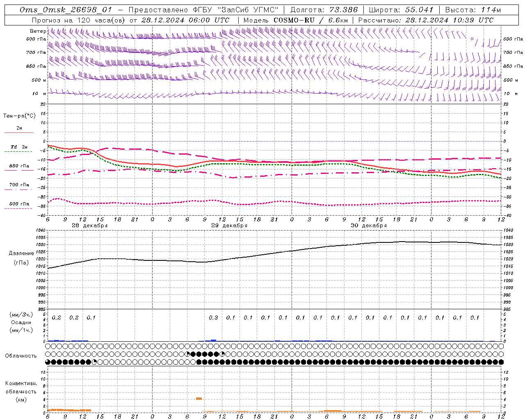Click the Конвективн. convective panel label
The height and width of the screenshot is (420, 525).
click(x=21, y=383)
